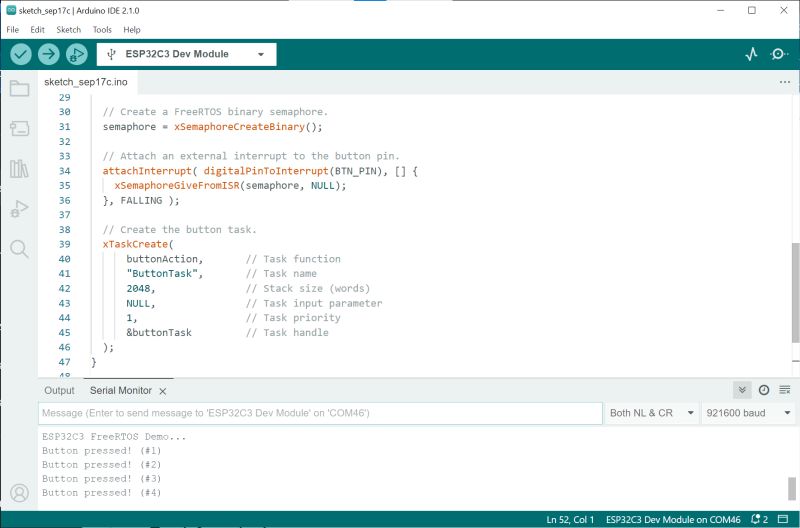Click the serial message input field
This screenshot has height=528, width=800.
coord(320,413)
